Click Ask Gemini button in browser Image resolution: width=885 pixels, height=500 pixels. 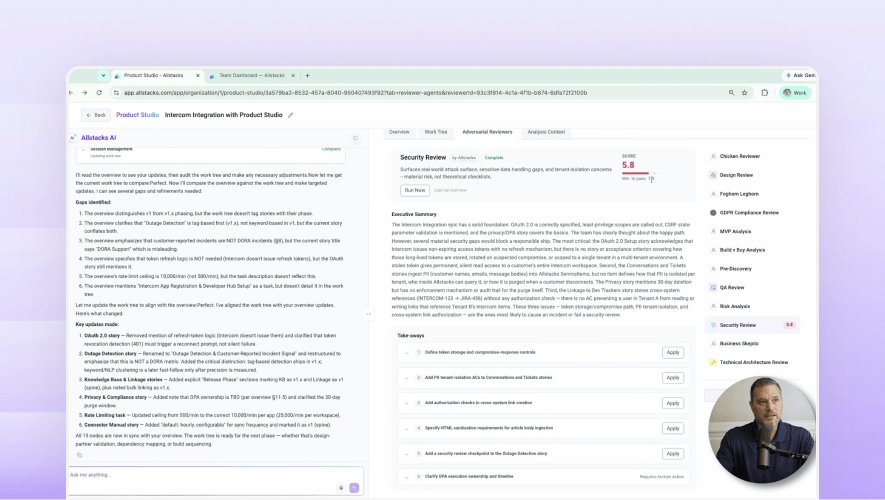pos(799,75)
